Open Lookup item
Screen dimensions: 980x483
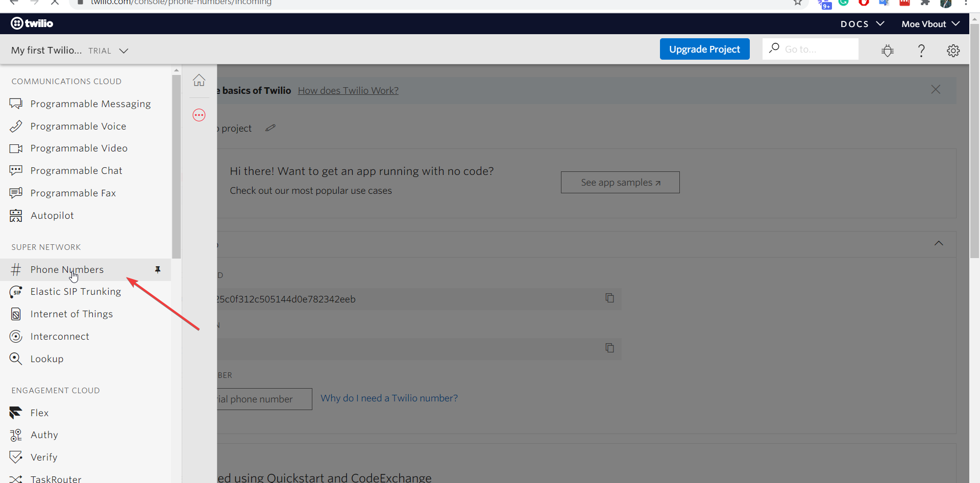[x=47, y=359]
